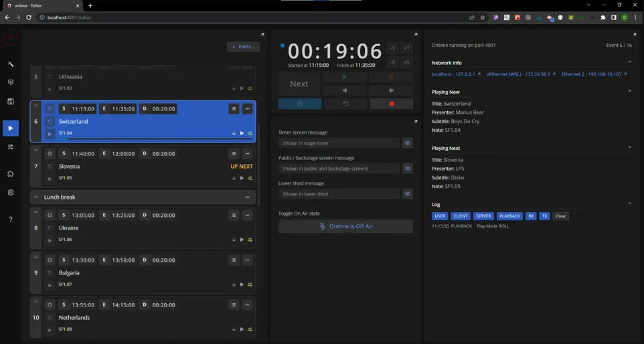Click the skip circle icon on the Ukraine event
The width and height of the screenshot is (644, 344).
[x=50, y=215]
